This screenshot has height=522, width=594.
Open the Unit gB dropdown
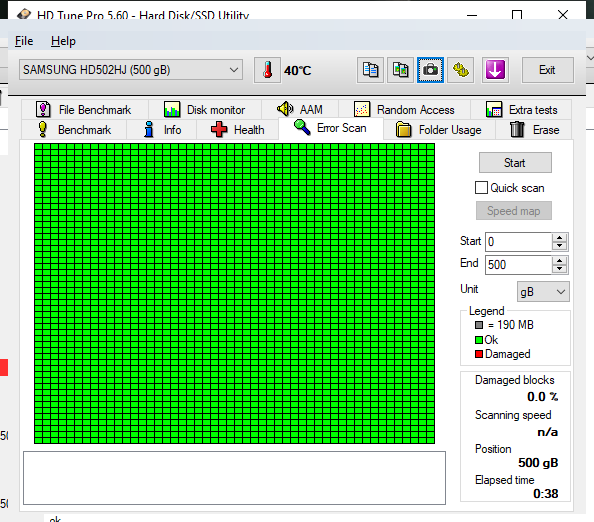543,292
